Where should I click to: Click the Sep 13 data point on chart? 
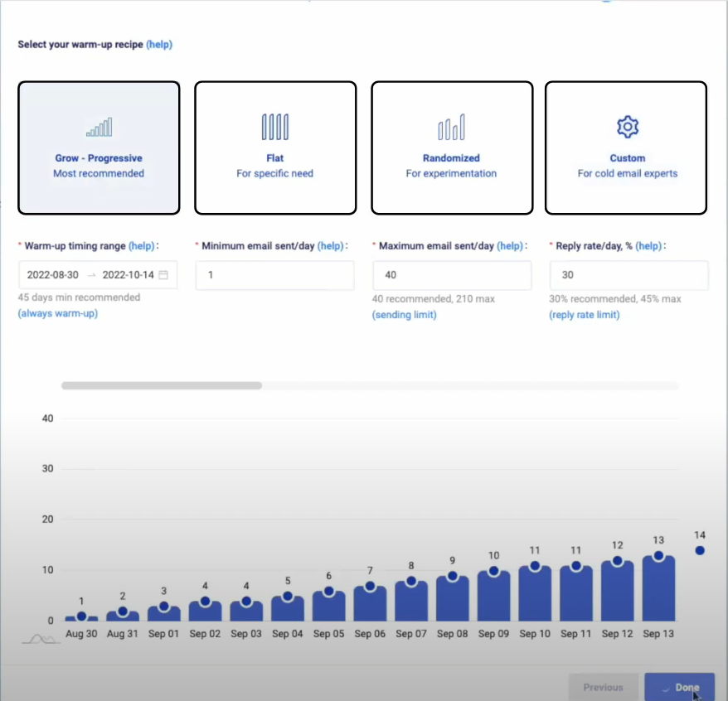(x=658, y=557)
